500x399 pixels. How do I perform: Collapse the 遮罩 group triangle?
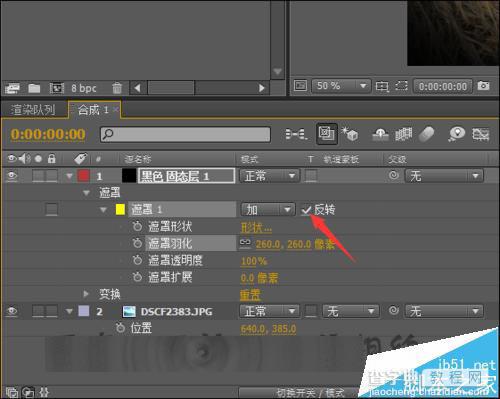(x=86, y=193)
